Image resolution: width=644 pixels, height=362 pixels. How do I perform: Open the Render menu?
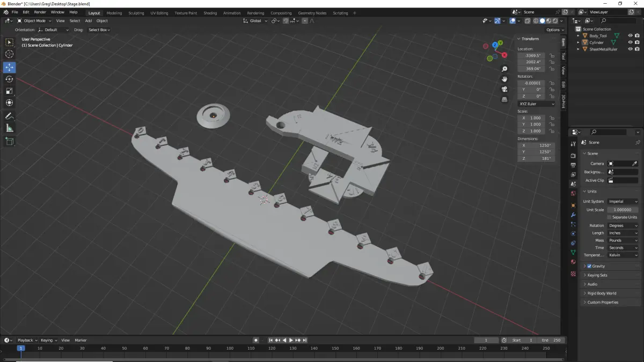pos(40,12)
